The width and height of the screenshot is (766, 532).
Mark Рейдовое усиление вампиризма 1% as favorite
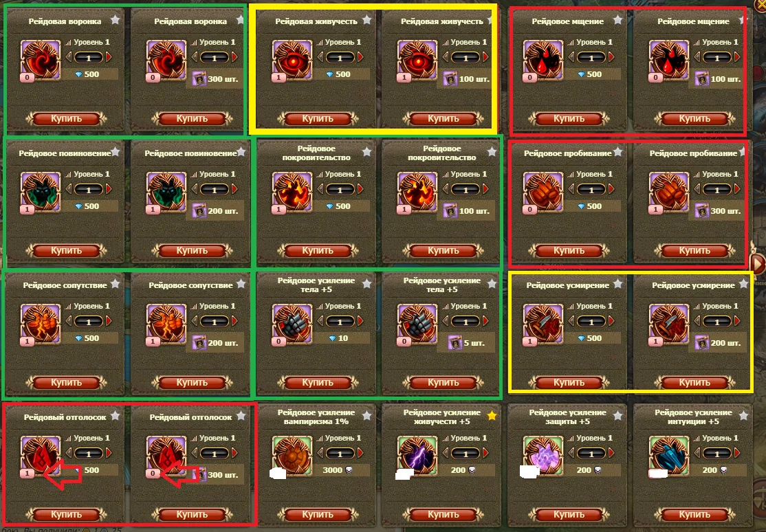(366, 416)
